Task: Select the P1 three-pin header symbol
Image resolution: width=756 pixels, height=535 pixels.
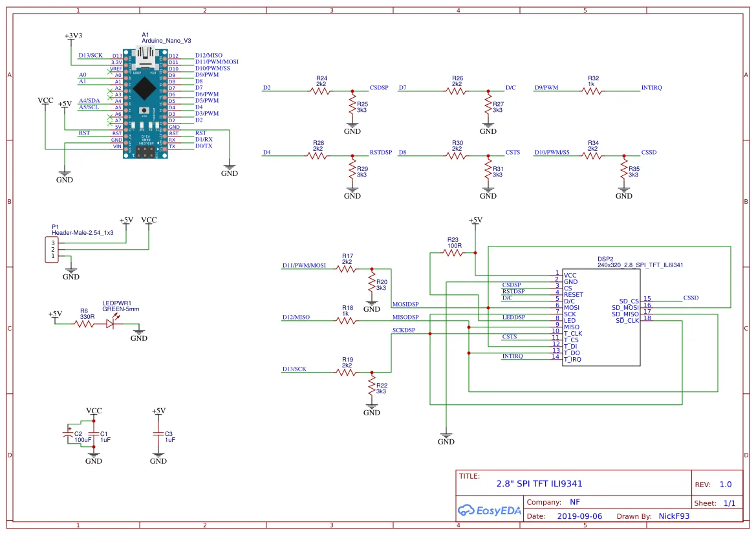Action: tap(52, 250)
